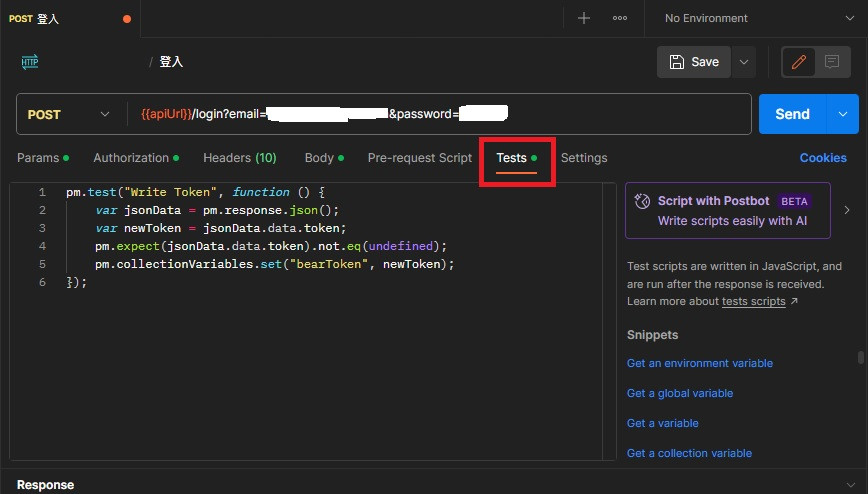Screen dimensions: 868x494
Task: Click the BETA badge on Postbot
Action: click(x=794, y=201)
